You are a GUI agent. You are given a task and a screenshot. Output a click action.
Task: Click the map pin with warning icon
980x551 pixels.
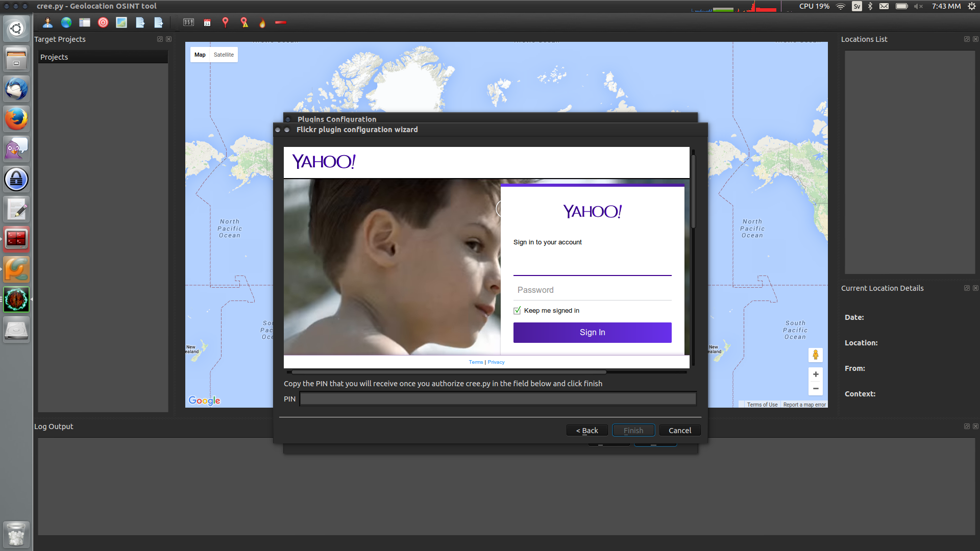pyautogui.click(x=244, y=22)
